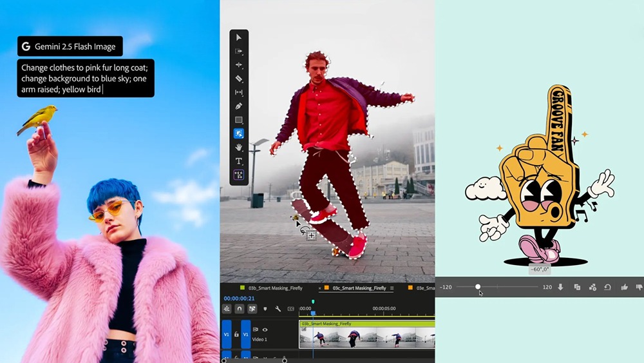The width and height of the screenshot is (644, 363).
Task: Click the Video 1 track name
Action: [x=260, y=340]
